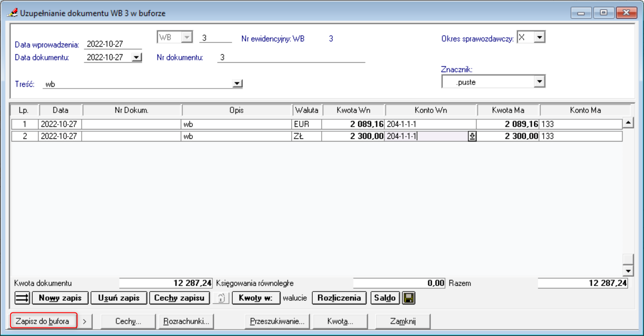Click the floppy disk save icon

pos(408,298)
